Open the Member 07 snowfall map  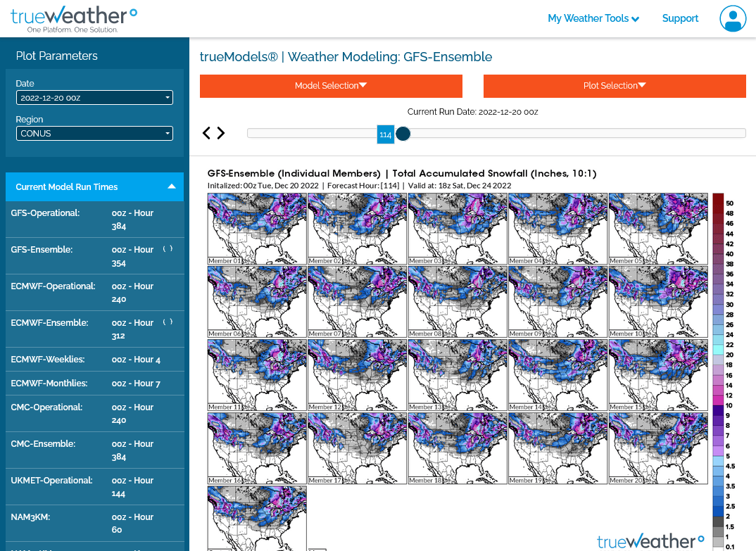(x=358, y=302)
